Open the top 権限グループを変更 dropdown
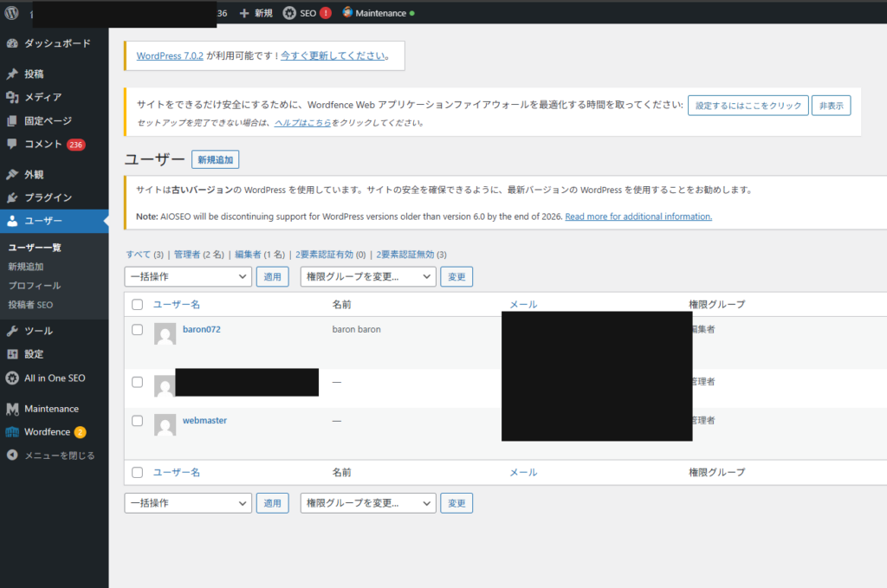The width and height of the screenshot is (887, 588). [x=368, y=276]
